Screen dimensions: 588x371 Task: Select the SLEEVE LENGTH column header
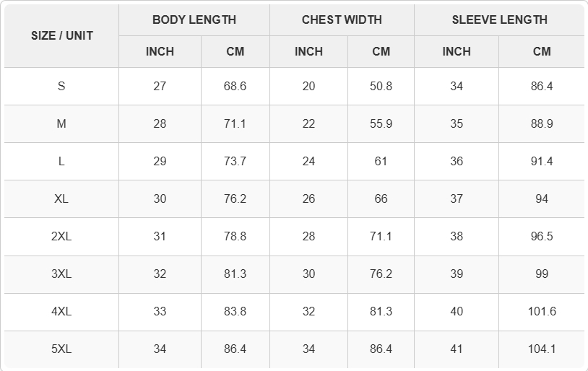click(499, 20)
